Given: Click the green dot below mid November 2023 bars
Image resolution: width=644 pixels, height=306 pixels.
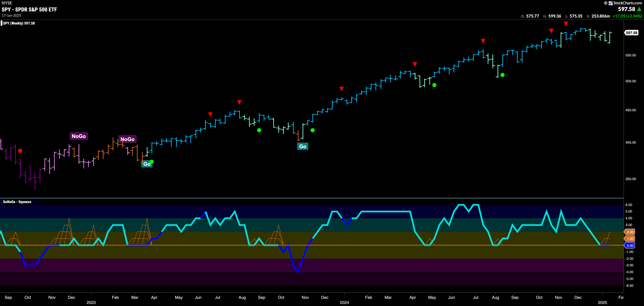Looking at the screenshot, I should tap(312, 130).
